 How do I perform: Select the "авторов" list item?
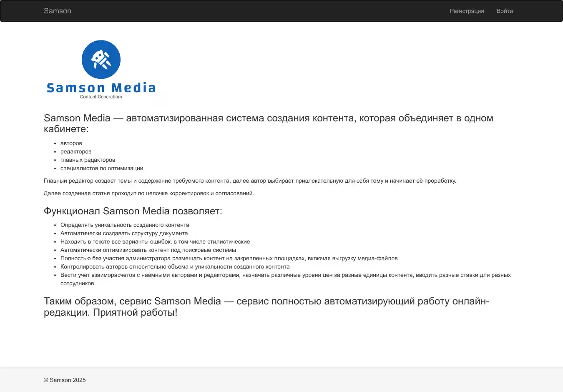71,143
